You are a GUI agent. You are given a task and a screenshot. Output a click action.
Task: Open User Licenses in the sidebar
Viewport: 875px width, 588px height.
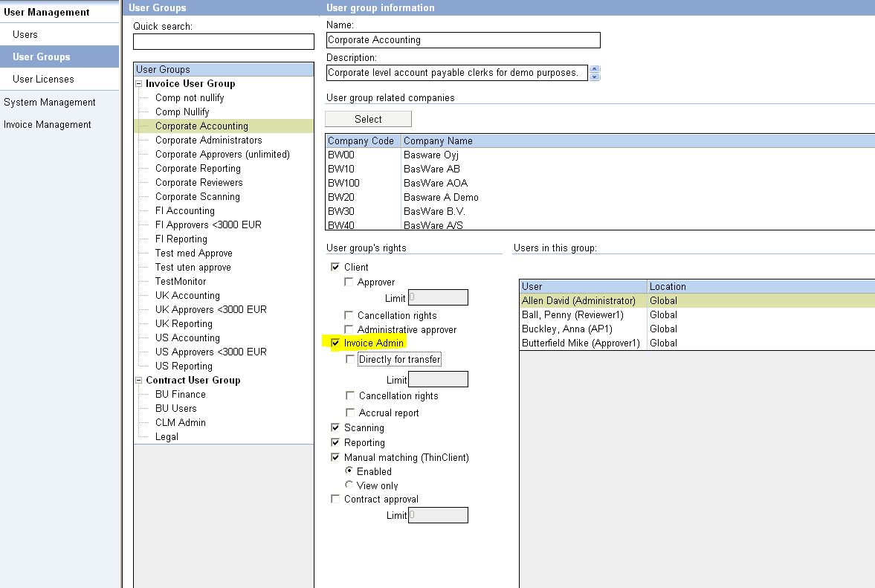[x=59, y=80]
